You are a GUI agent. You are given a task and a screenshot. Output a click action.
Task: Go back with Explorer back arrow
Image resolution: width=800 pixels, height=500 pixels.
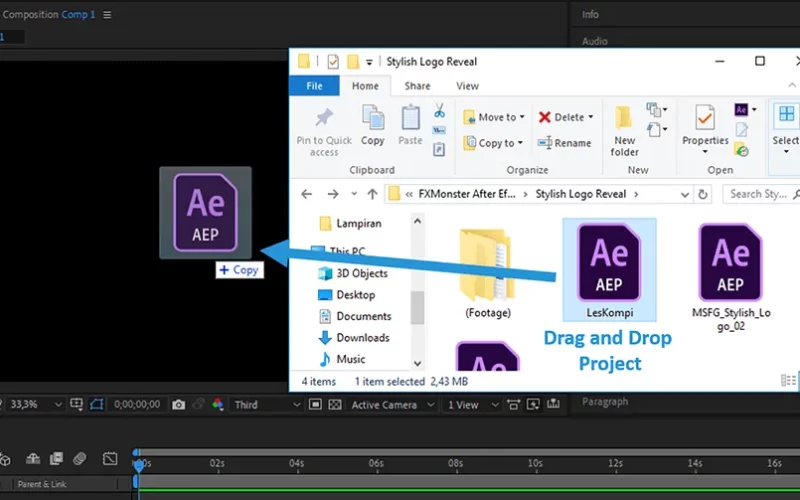(x=307, y=194)
